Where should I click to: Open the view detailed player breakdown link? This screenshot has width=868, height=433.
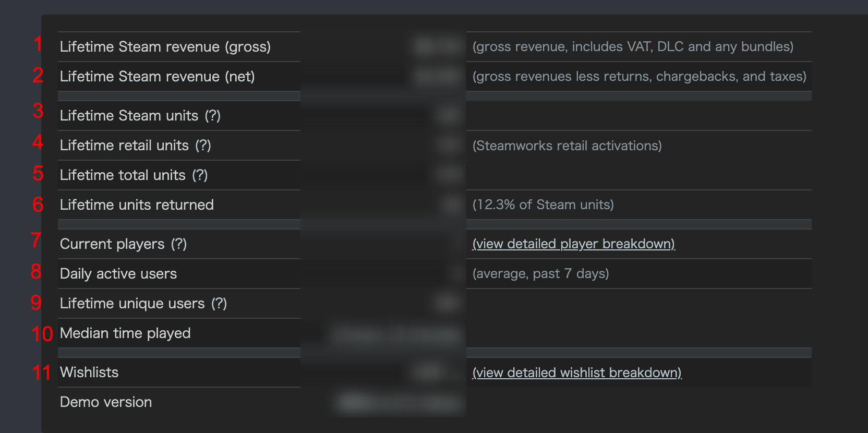click(x=573, y=244)
